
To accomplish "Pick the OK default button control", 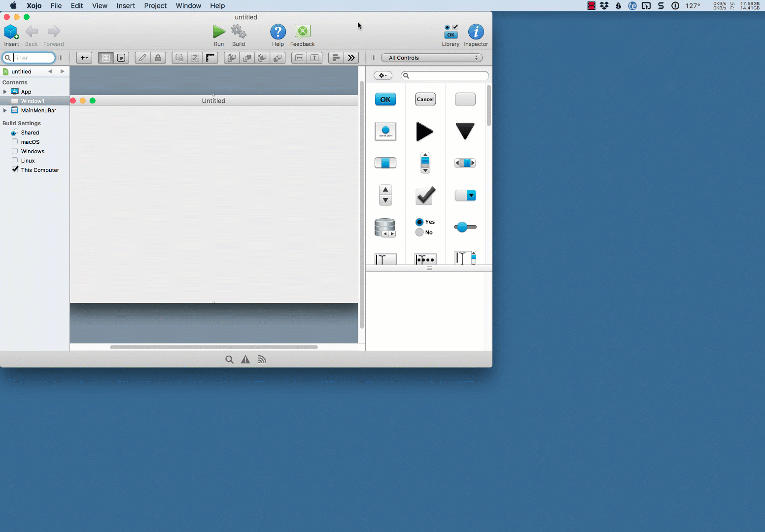I will point(385,100).
